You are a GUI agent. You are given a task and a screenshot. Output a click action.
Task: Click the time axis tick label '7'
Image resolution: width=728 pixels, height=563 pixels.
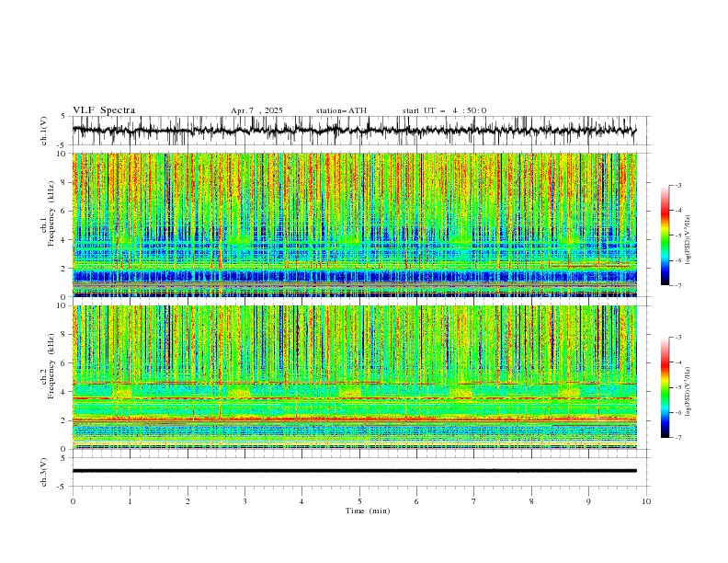(474, 501)
